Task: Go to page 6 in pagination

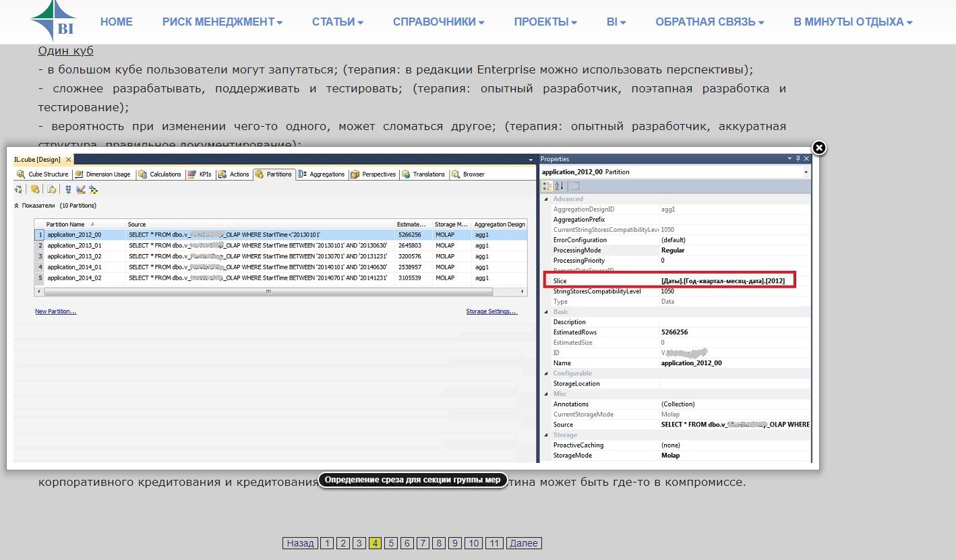Action: [407, 543]
